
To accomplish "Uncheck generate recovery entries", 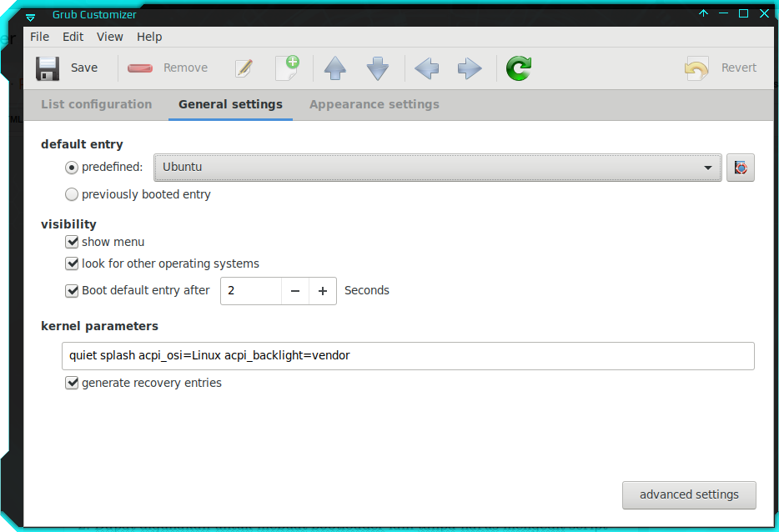I will pyautogui.click(x=72, y=383).
